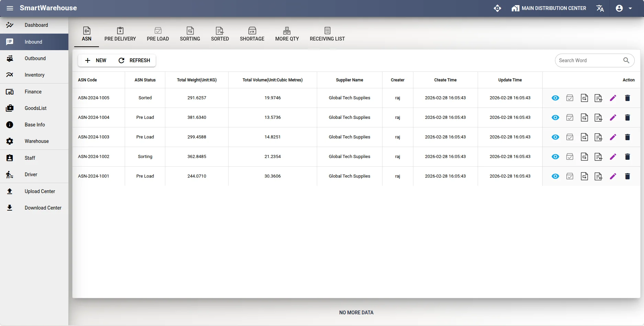Open Outbound in the sidebar

[x=34, y=58]
